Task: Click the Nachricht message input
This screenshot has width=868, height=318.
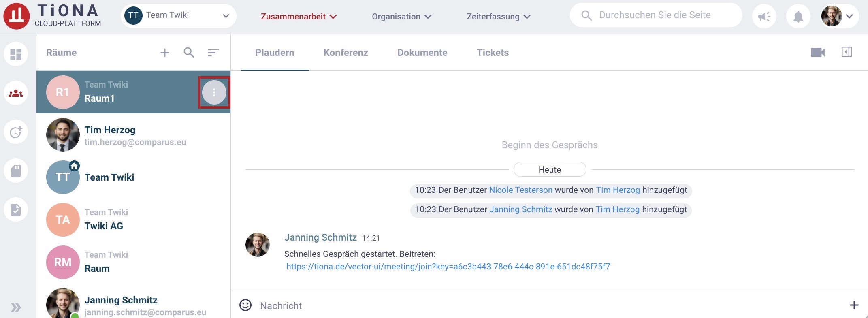Action: [551, 305]
